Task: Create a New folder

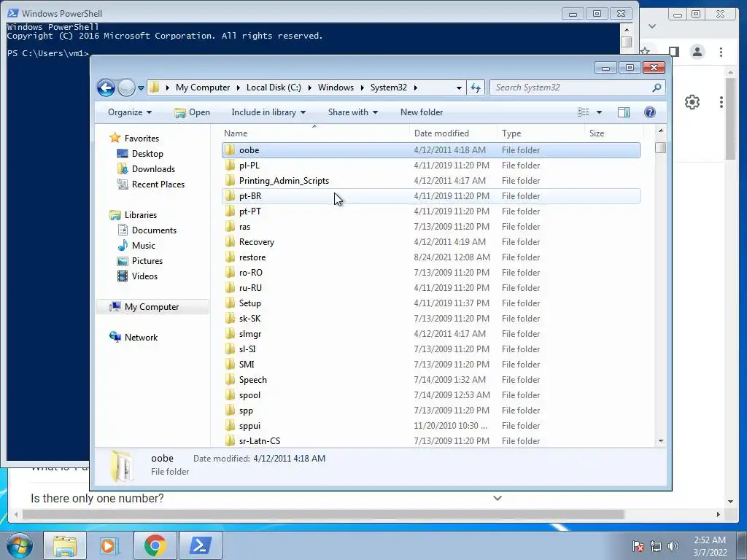Action: 422,112
